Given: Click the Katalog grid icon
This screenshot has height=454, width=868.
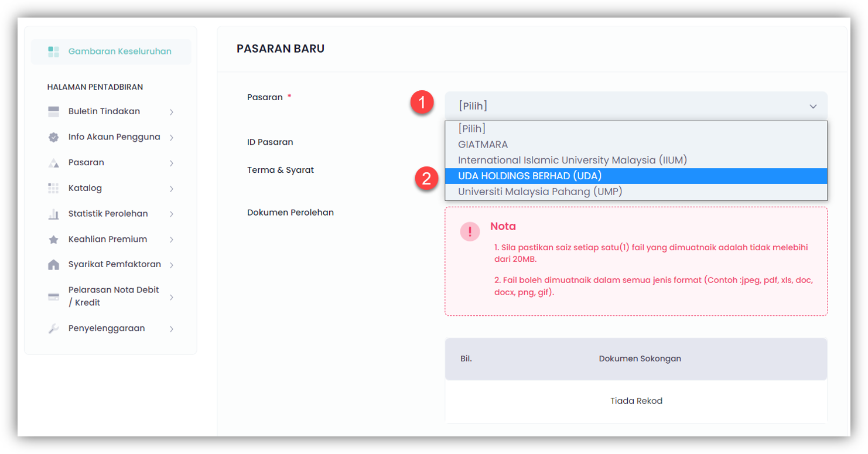Looking at the screenshot, I should 53,188.
